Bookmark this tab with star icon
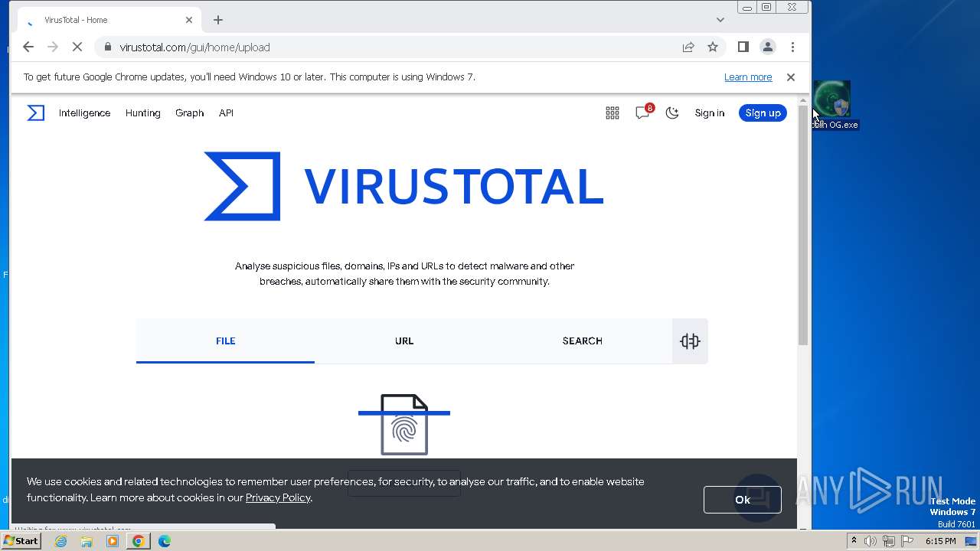980x551 pixels. pyautogui.click(x=713, y=47)
